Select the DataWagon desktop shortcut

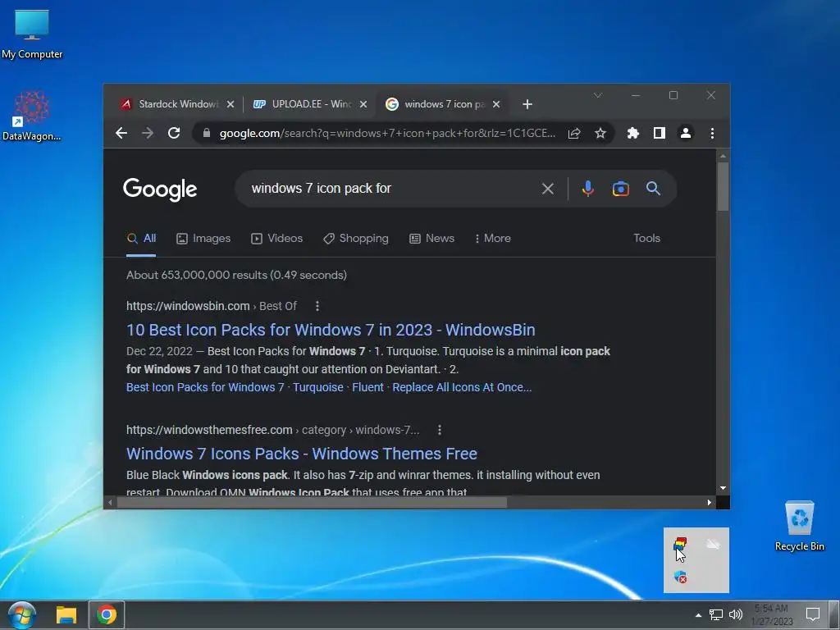click(32, 116)
